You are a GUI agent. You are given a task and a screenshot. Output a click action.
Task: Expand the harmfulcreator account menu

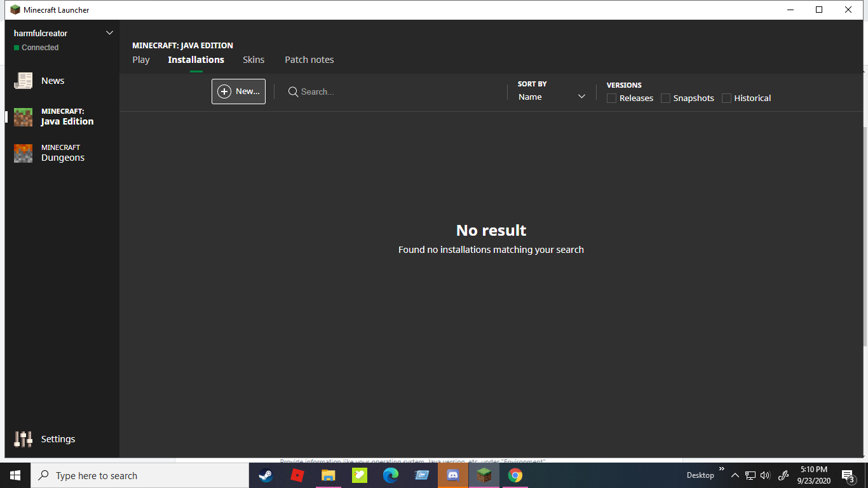109,33
